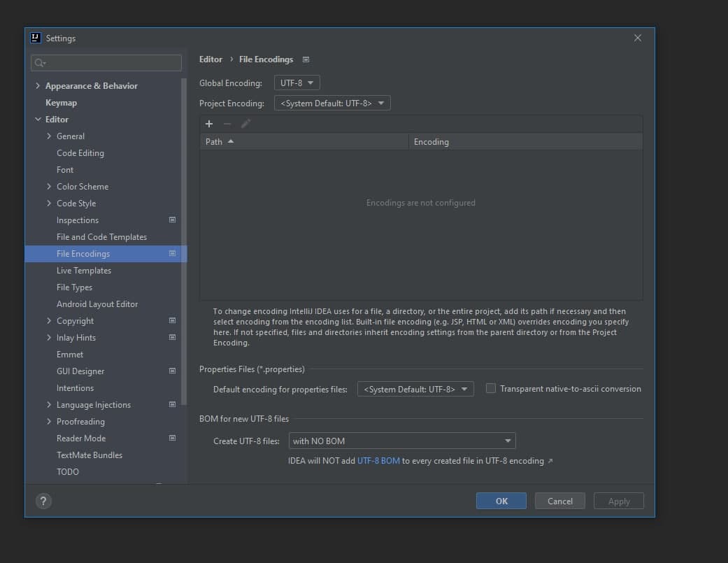Toggle Transparent native-to-ascii conversion checkbox
Screen dimensions: 728x563
pos(491,388)
